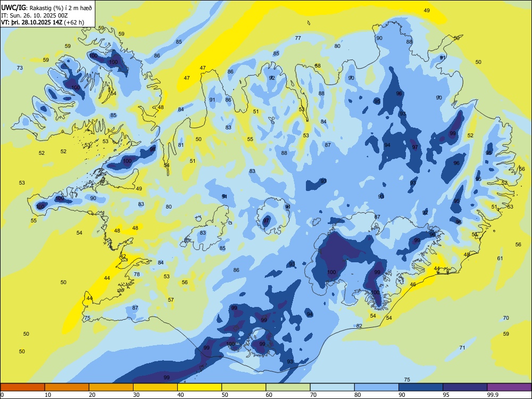Click the purple above-99.9 legend swatch

point(509,387)
